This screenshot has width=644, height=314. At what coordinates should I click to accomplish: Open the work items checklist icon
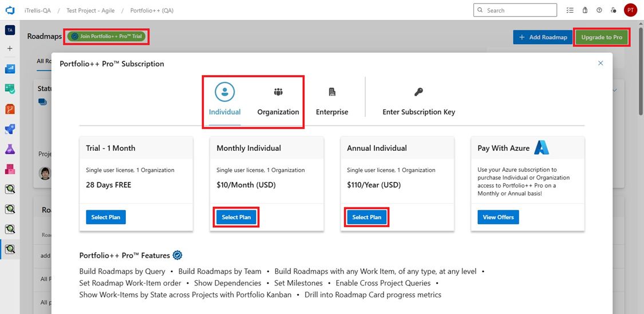(570, 10)
